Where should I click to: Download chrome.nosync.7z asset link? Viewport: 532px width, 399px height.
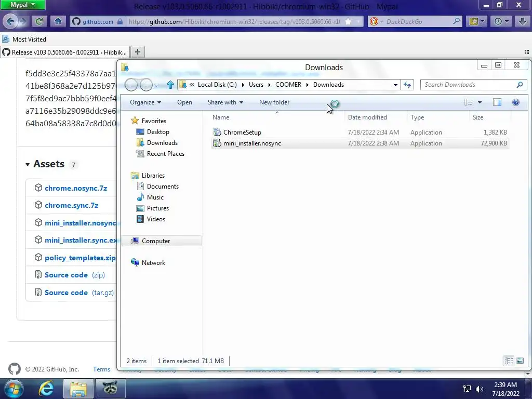tap(76, 188)
